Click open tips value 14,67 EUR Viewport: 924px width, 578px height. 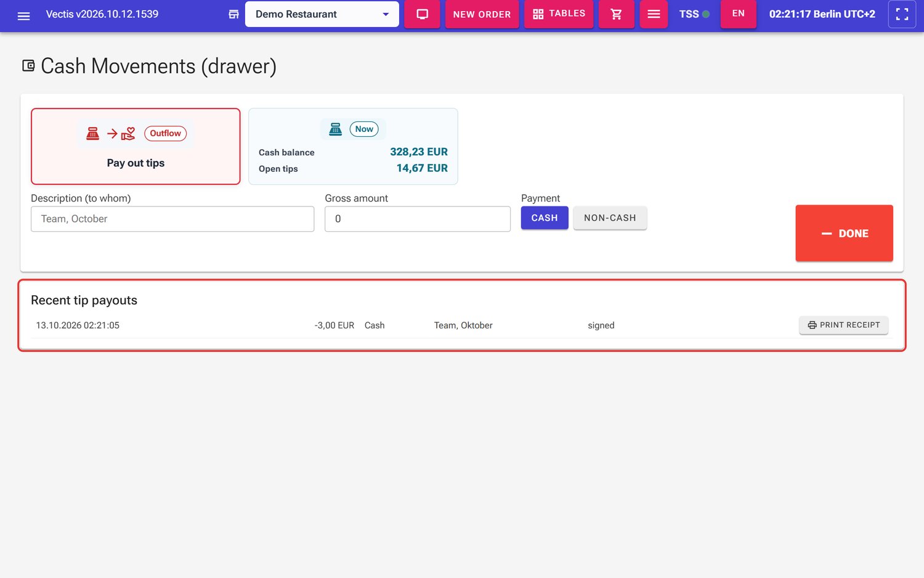click(x=422, y=168)
